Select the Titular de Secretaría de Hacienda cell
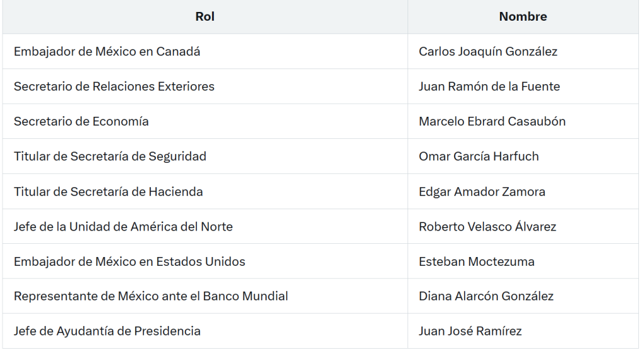 coord(108,192)
